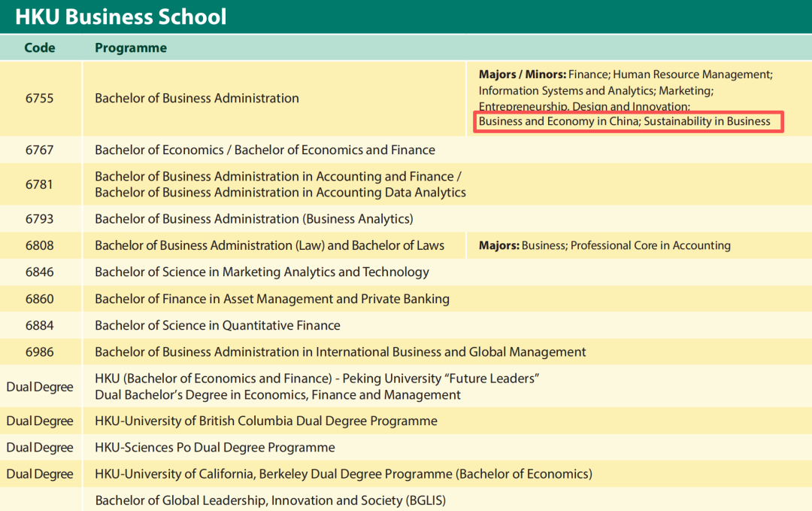Image resolution: width=812 pixels, height=511 pixels.
Task: Select programme code 6793
Action: (39, 219)
